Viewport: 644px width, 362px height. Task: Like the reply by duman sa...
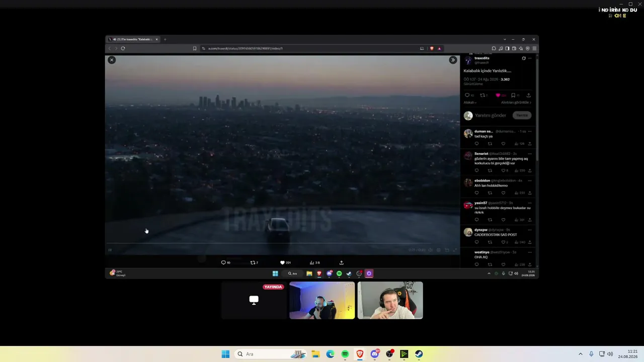tap(503, 144)
